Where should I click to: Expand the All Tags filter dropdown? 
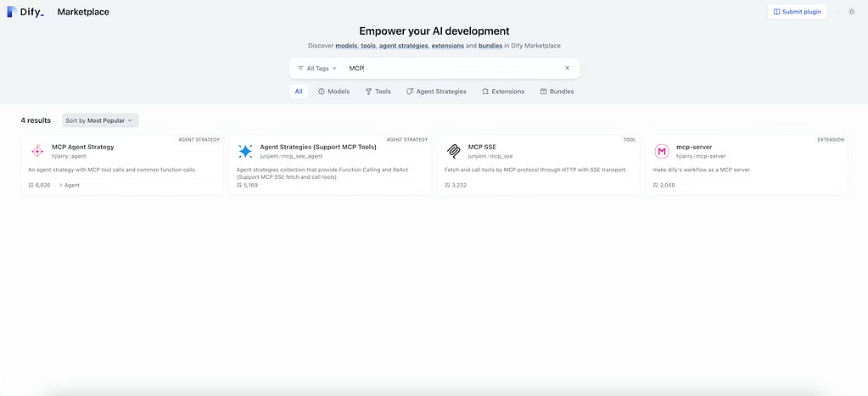pos(316,68)
